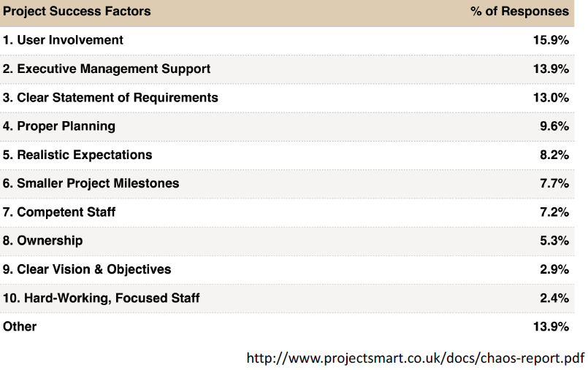Click the "5. Realistic Expectations" row label
588x370 pixels.
click(x=77, y=155)
